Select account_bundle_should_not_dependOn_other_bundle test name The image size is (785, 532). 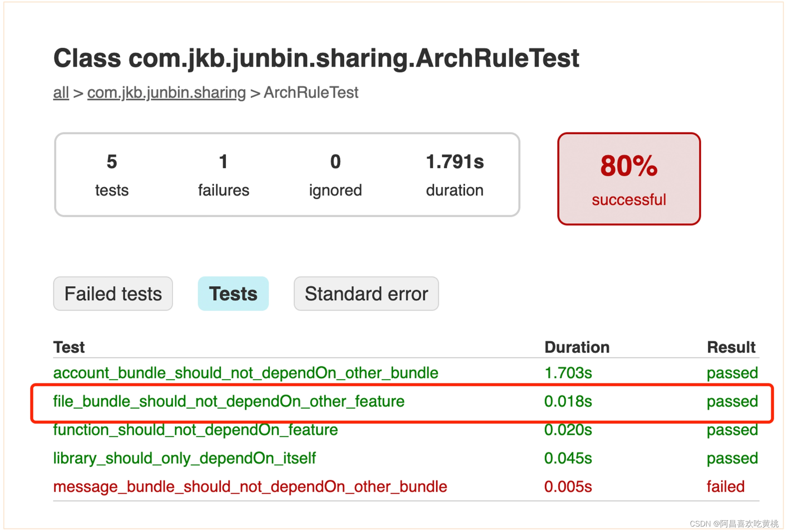coord(246,373)
